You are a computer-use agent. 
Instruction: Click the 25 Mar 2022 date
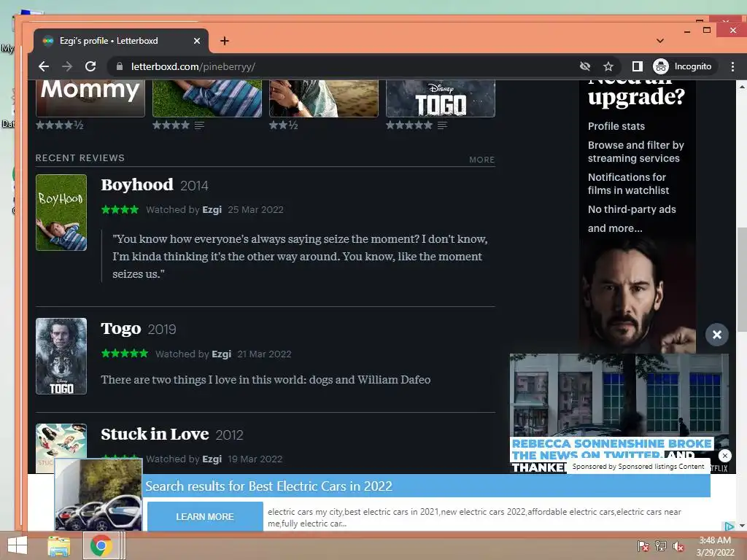tap(255, 209)
